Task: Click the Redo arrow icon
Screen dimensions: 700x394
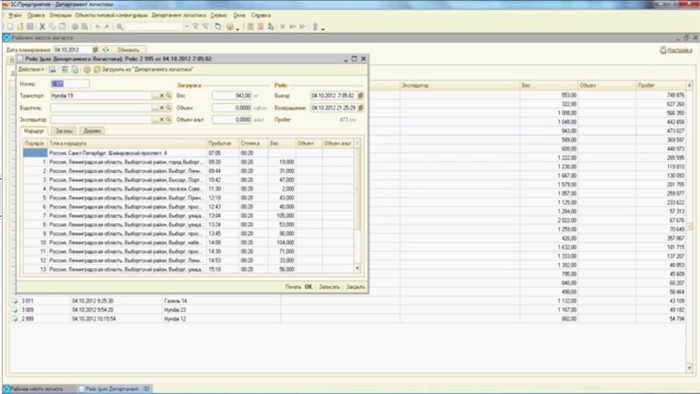Action: tap(107, 27)
